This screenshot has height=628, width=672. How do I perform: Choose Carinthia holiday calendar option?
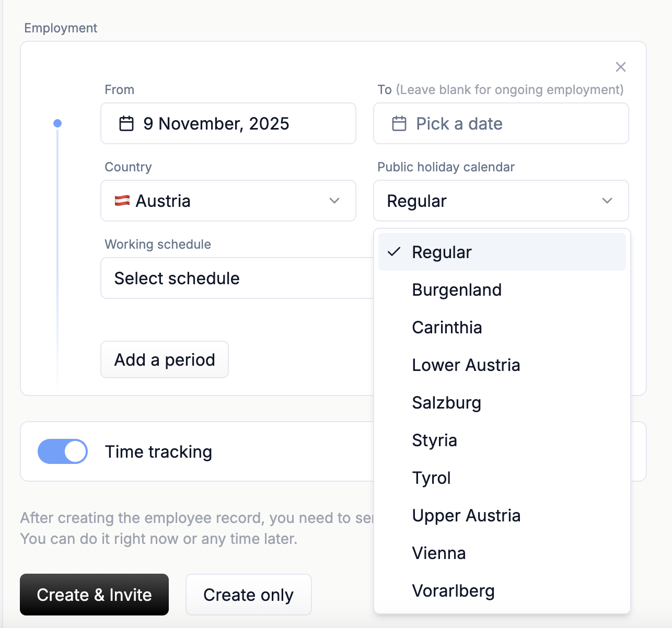447,328
